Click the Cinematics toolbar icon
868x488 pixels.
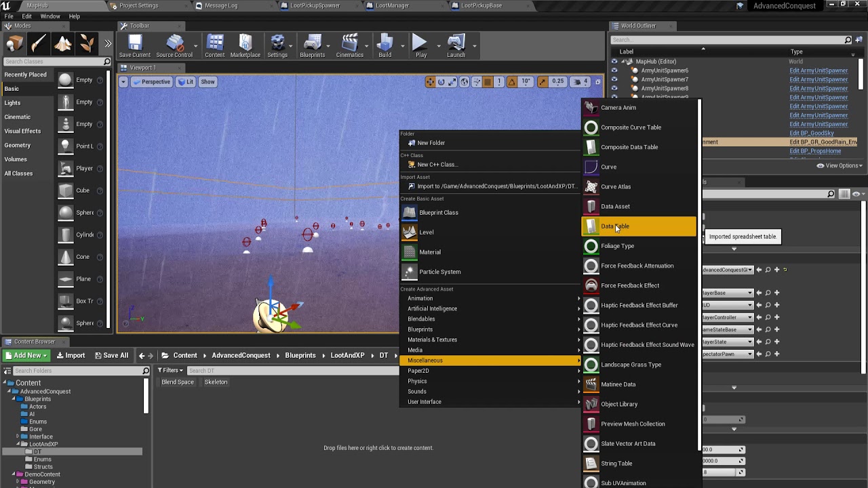point(350,46)
